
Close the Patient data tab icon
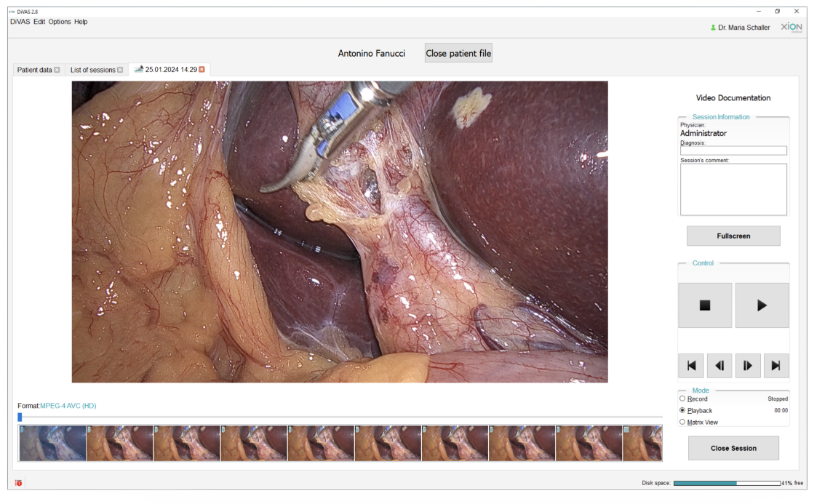tap(57, 70)
